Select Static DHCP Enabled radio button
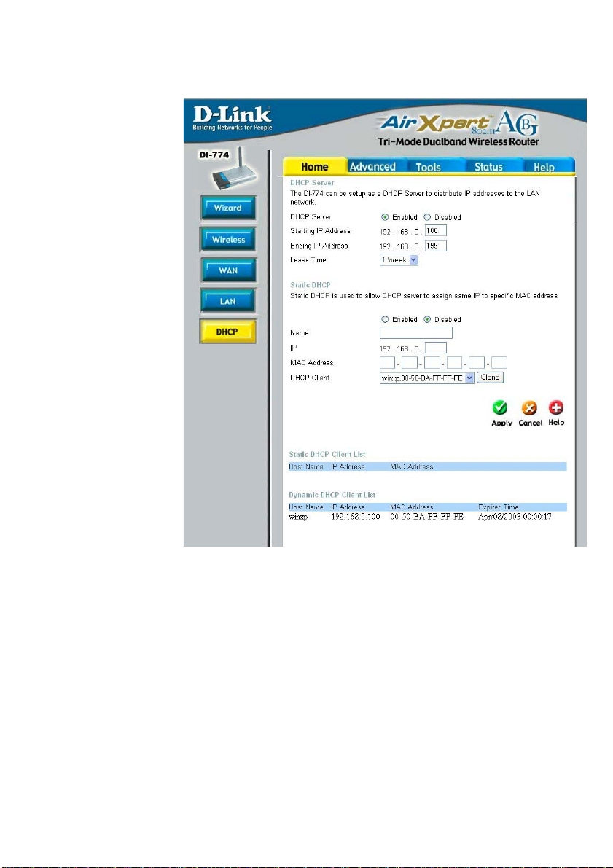The image size is (613, 868). (385, 319)
